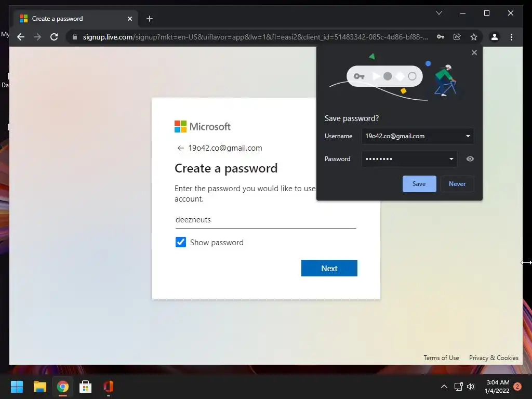The height and width of the screenshot is (399, 532).
Task: Click the address bar URL
Action: pyautogui.click(x=255, y=37)
